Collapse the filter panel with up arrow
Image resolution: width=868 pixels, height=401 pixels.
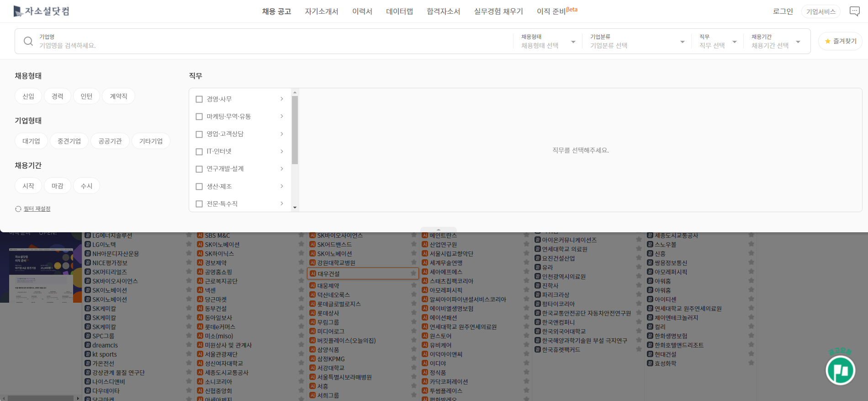pyautogui.click(x=439, y=230)
